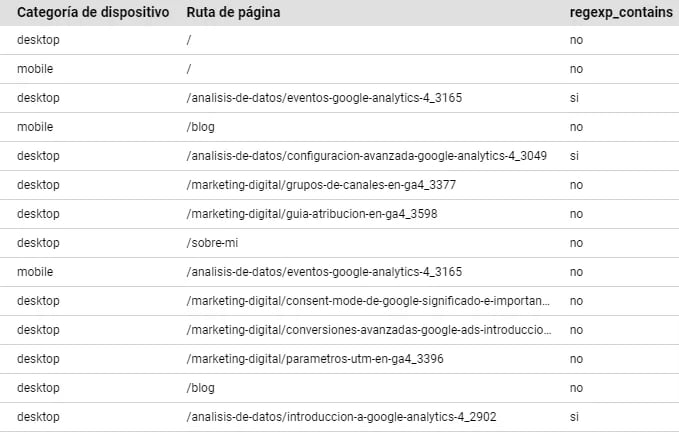The image size is (679, 432).
Task: Click the 'Ruta de página' column header
Action: tap(233, 12)
